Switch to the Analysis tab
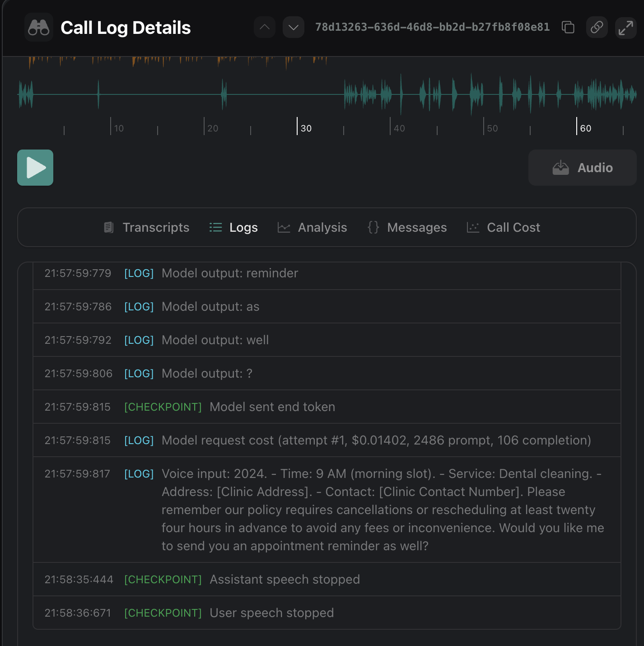This screenshot has height=646, width=644. pos(322,227)
